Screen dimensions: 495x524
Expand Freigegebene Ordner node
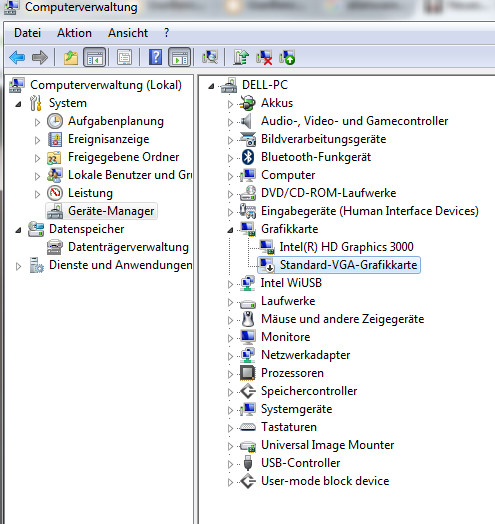pyautogui.click(x=37, y=158)
